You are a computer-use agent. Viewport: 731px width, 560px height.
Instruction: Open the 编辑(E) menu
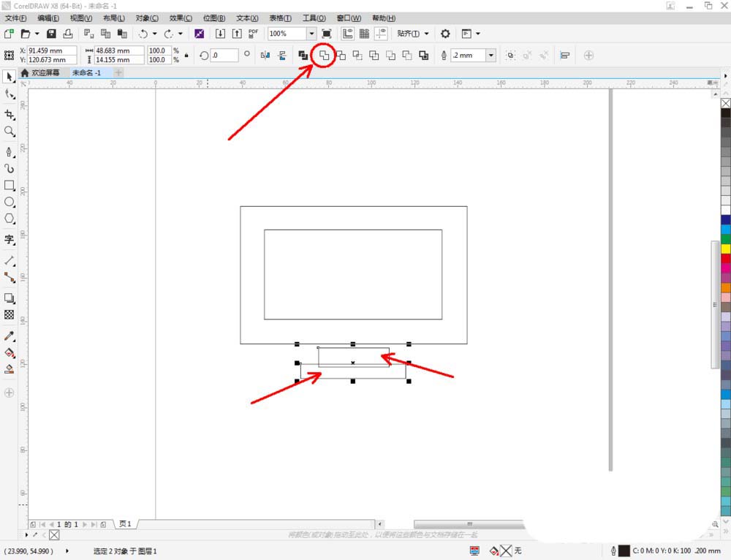(x=48, y=18)
